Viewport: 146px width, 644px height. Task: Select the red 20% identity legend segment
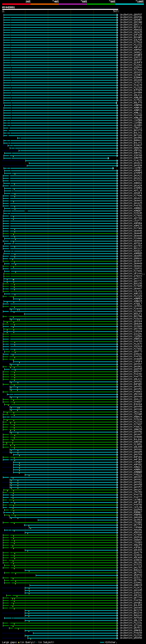(x=16, y=4)
